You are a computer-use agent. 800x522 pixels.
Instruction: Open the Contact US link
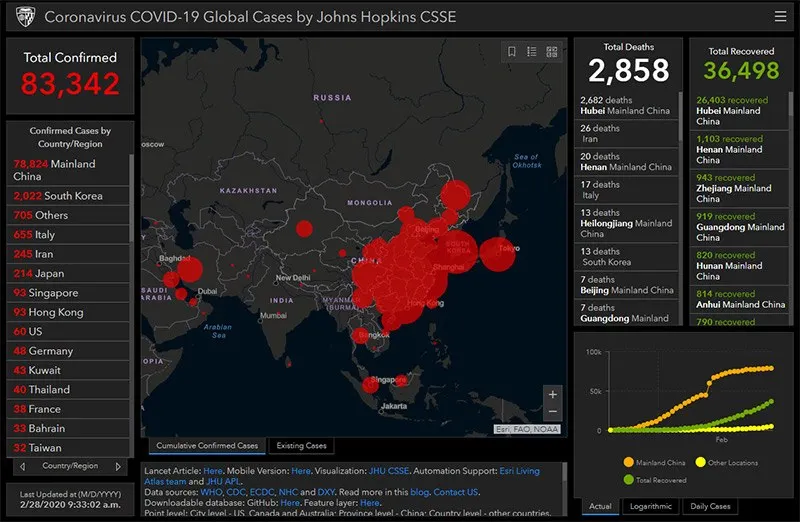coord(456,492)
